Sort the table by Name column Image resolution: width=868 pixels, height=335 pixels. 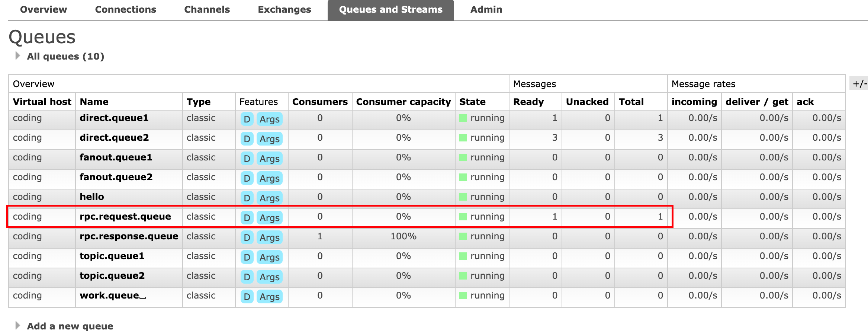[x=94, y=102]
